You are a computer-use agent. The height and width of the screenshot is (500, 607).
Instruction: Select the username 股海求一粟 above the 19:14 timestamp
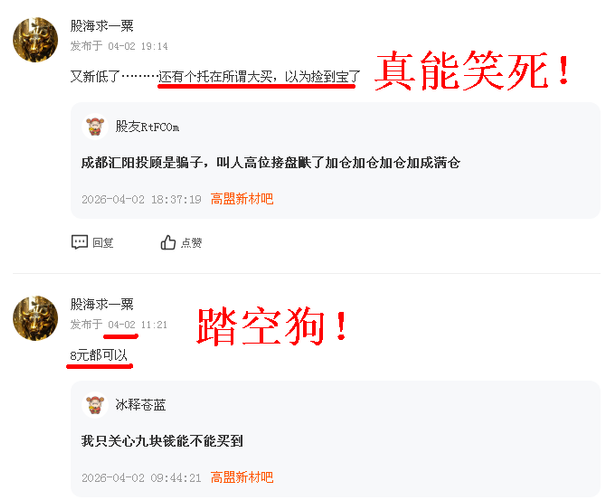tap(102, 26)
